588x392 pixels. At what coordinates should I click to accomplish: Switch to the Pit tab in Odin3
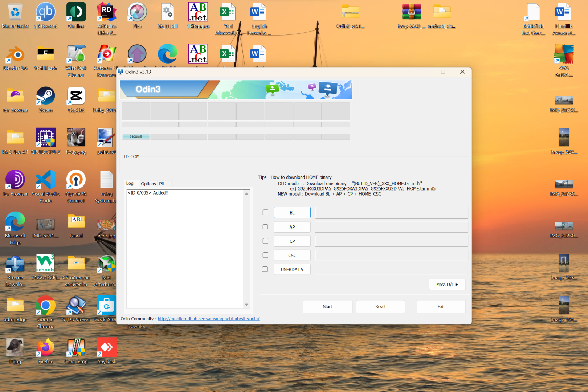[162, 184]
